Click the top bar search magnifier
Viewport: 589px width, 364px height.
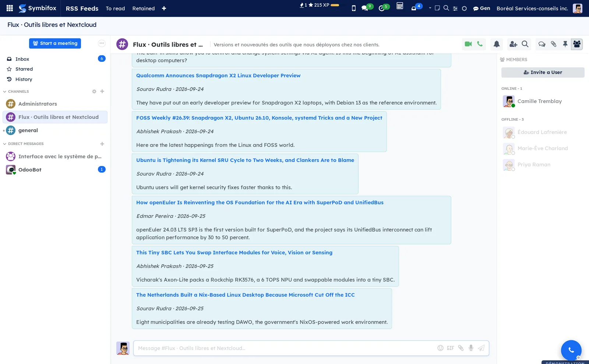click(x=446, y=8)
